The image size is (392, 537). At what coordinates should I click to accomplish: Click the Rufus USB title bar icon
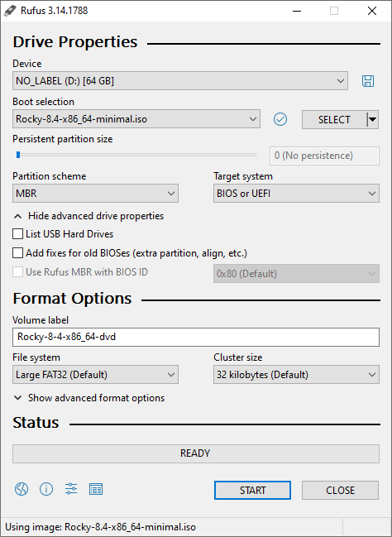point(10,11)
